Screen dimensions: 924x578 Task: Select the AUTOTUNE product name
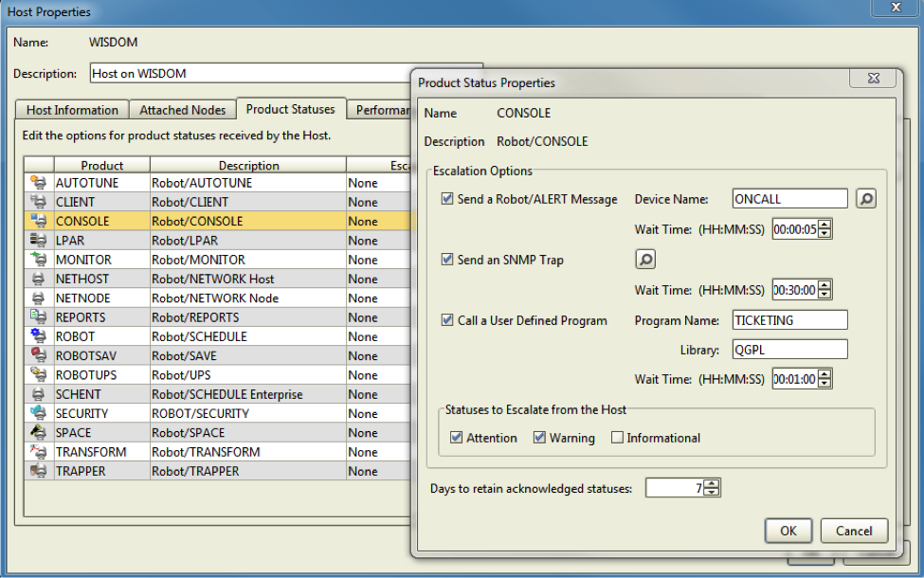coord(87,183)
